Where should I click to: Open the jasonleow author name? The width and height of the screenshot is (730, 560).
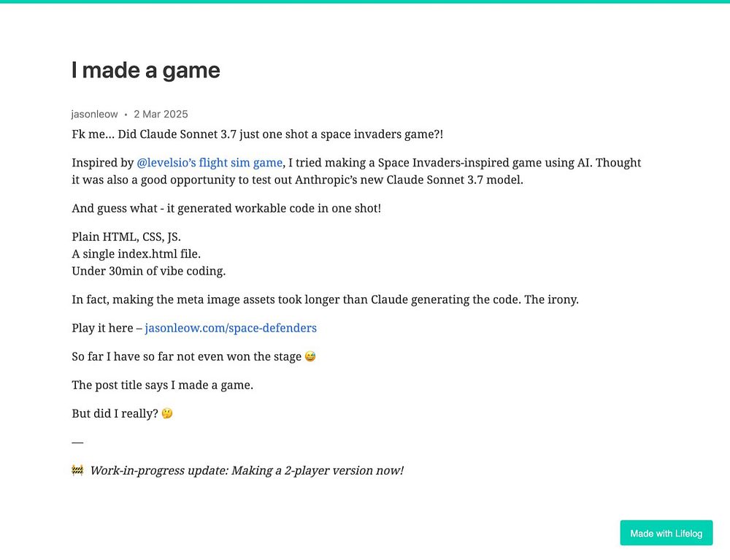click(x=94, y=115)
